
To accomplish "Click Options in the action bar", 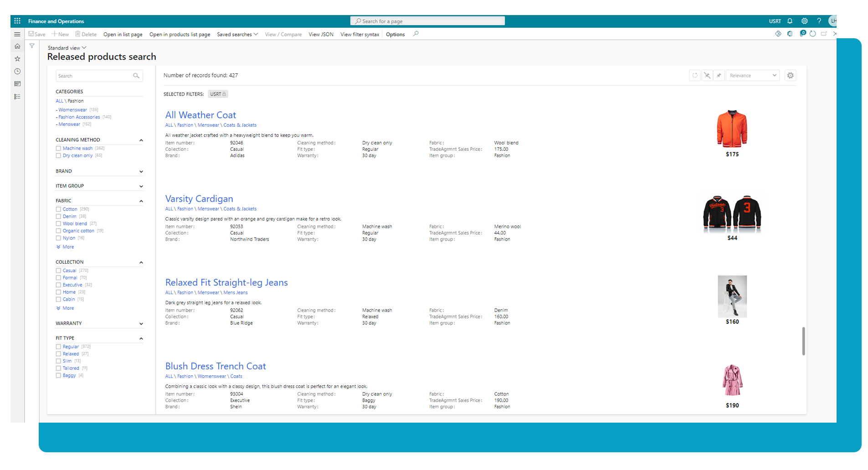I will click(395, 34).
